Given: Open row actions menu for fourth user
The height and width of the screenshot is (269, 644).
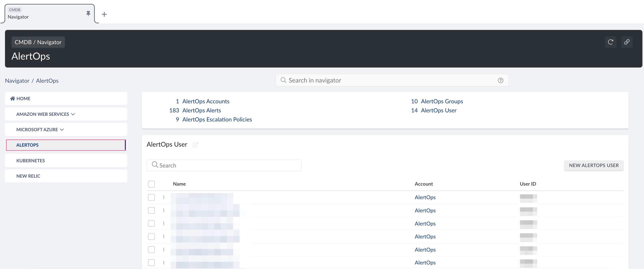Looking at the screenshot, I should click(x=164, y=236).
